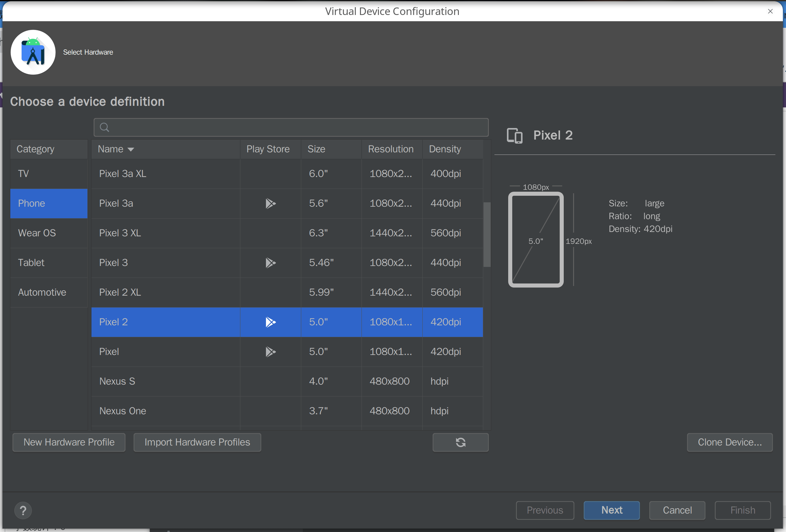786x532 pixels.
Task: Focus the device search input field
Action: point(291,127)
